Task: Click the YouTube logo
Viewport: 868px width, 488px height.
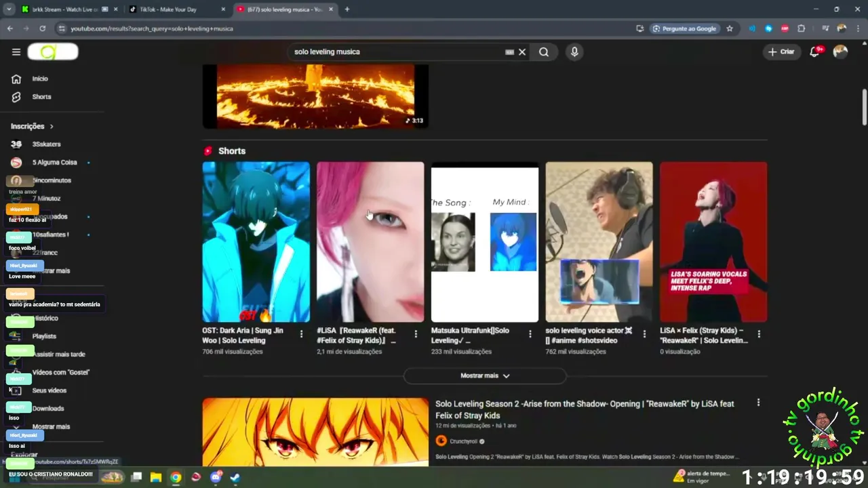Action: click(x=53, y=52)
